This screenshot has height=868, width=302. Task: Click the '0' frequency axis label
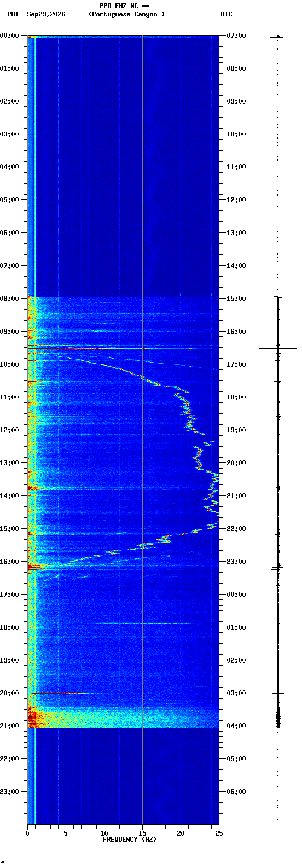click(x=27, y=833)
